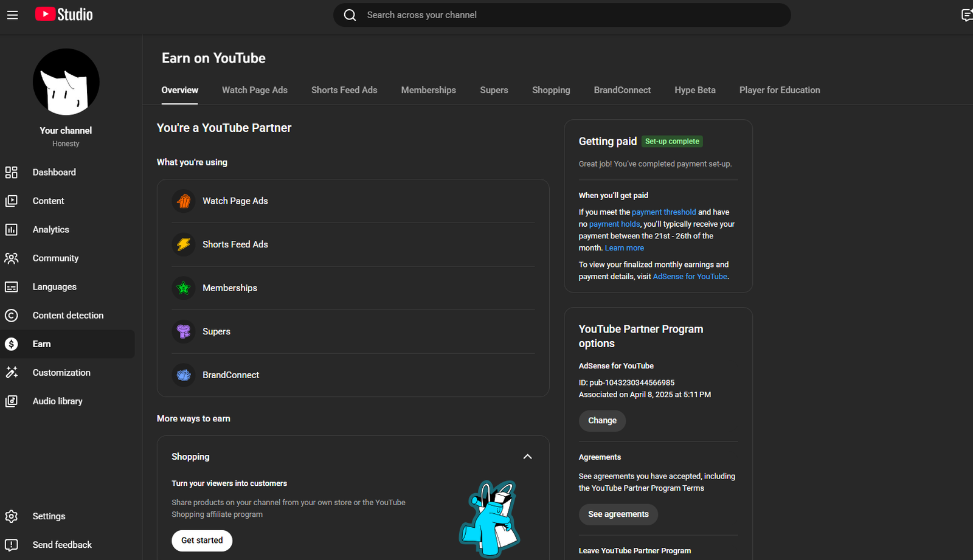This screenshot has width=973, height=560.
Task: Click the Shorts Feed Ads row label
Action: point(235,244)
